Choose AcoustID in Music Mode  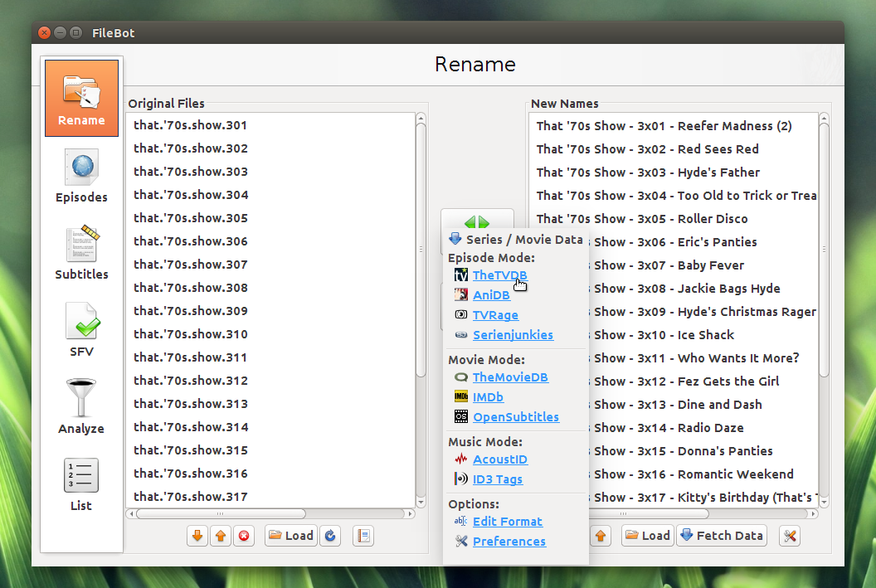[500, 459]
